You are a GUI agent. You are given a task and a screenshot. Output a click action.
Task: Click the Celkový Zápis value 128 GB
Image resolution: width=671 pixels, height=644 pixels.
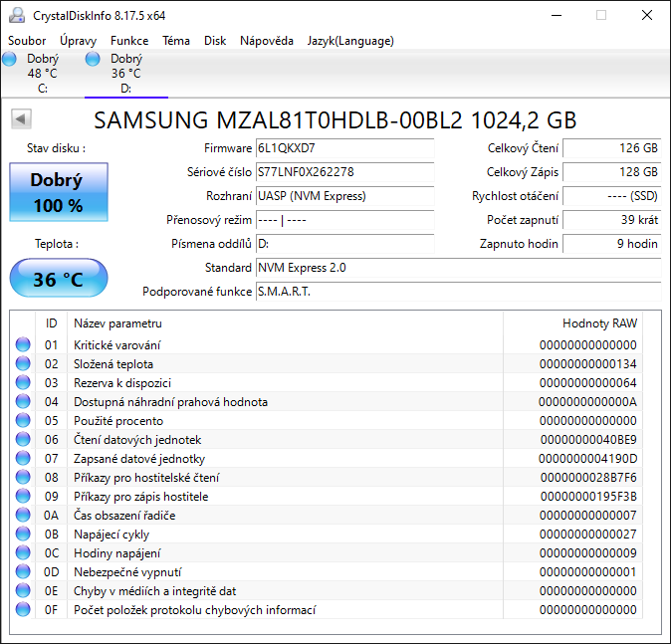[612, 172]
